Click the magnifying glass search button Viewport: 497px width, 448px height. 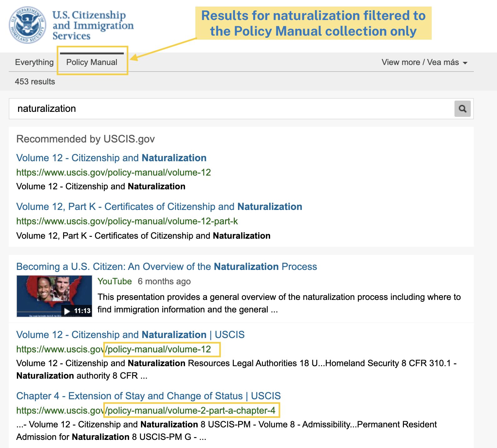coord(462,109)
